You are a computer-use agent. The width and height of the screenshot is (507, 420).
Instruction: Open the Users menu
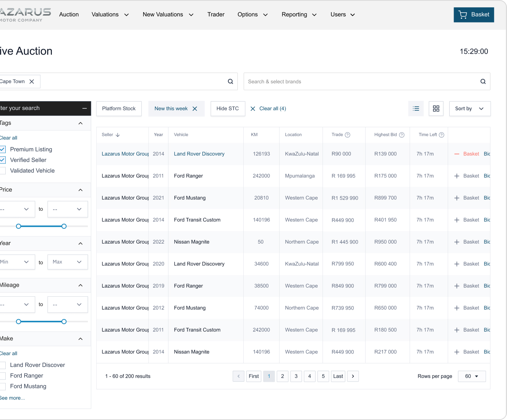(x=342, y=15)
